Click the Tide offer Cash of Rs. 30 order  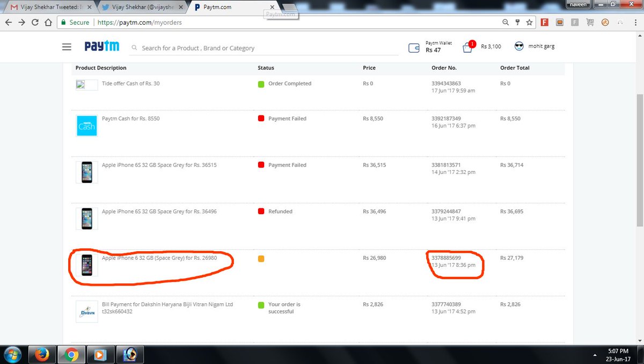[130, 84]
